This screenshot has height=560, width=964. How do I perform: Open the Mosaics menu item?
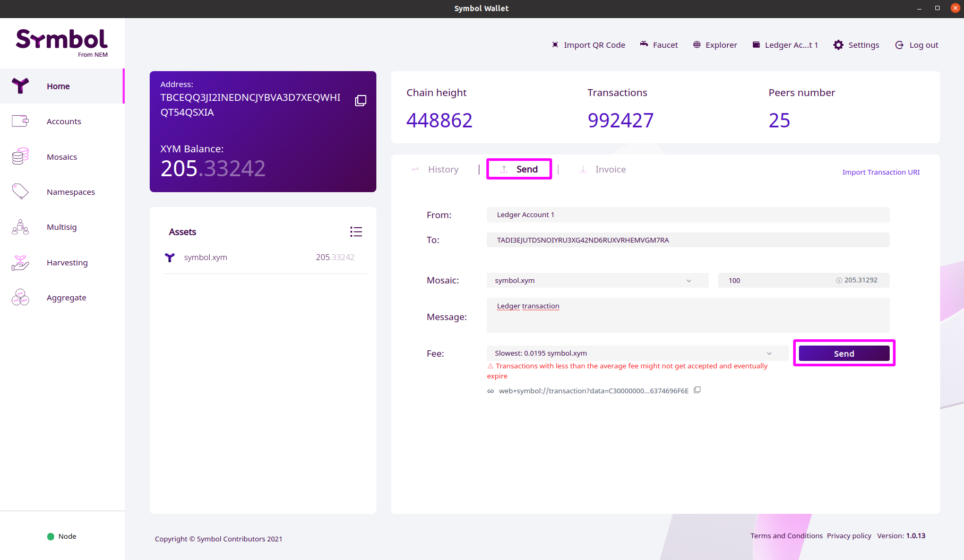(62, 157)
